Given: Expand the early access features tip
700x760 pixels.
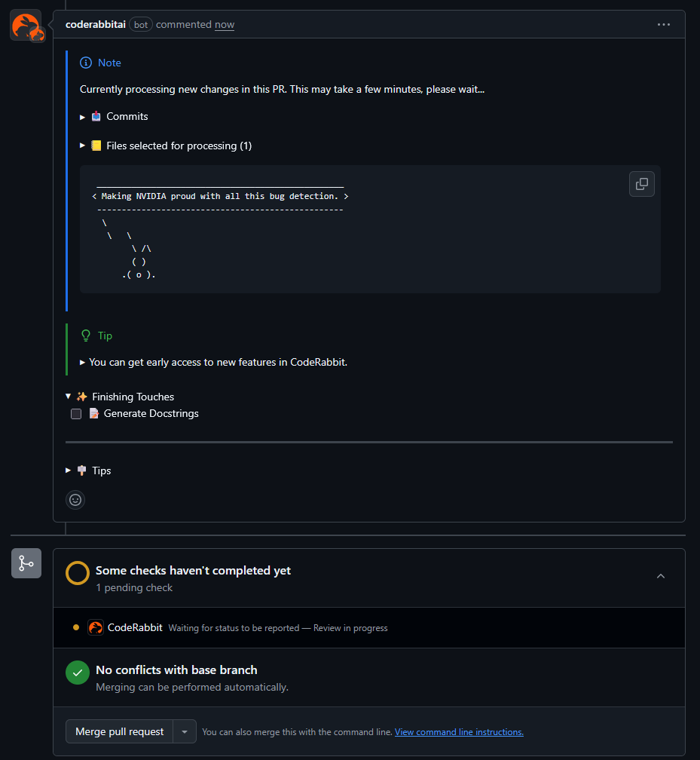Looking at the screenshot, I should (83, 362).
